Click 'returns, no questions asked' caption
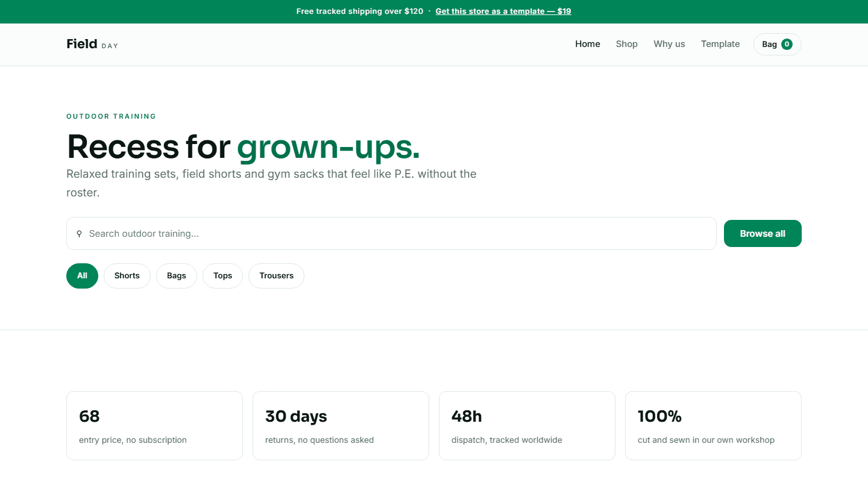Image resolution: width=868 pixels, height=488 pixels. pos(319,440)
